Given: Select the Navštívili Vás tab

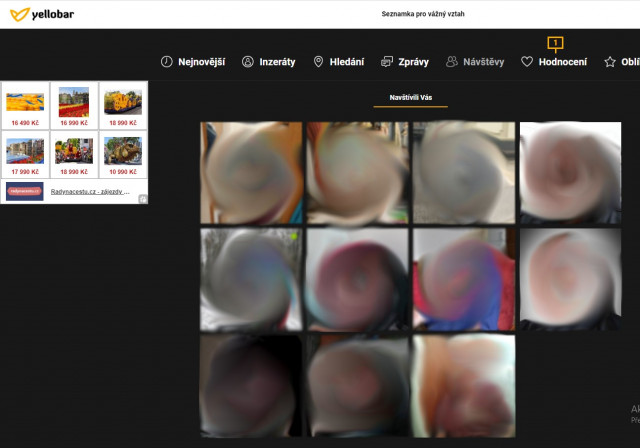Looking at the screenshot, I should (x=411, y=98).
